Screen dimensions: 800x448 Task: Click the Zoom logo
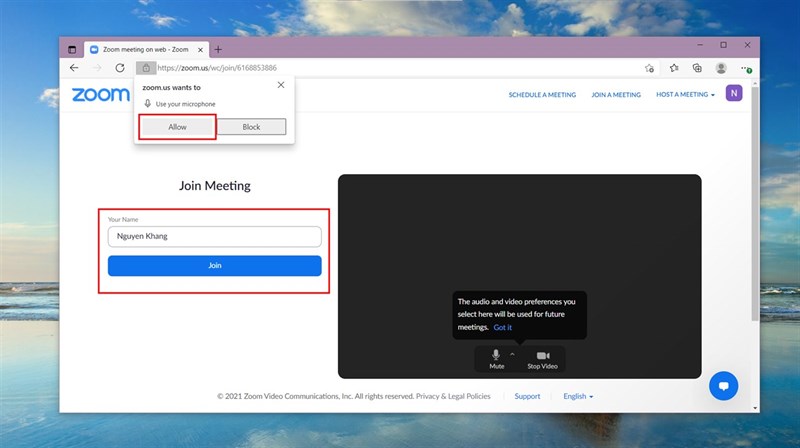tap(101, 94)
